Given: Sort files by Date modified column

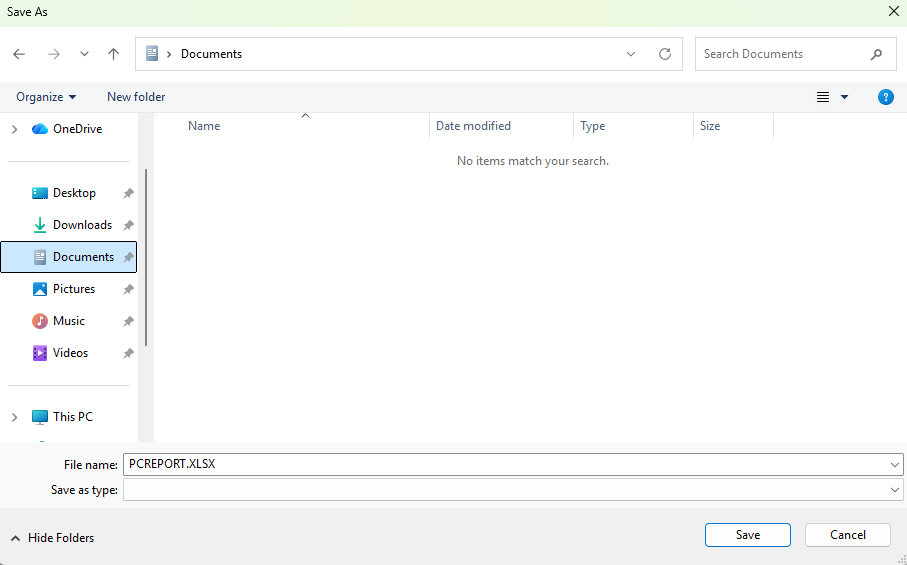Looking at the screenshot, I should coord(473,126).
